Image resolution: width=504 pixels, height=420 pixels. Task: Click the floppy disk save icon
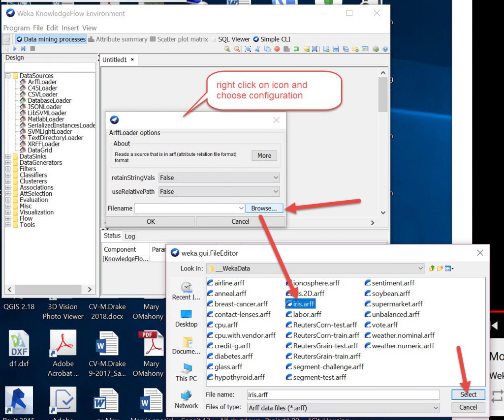point(336,49)
